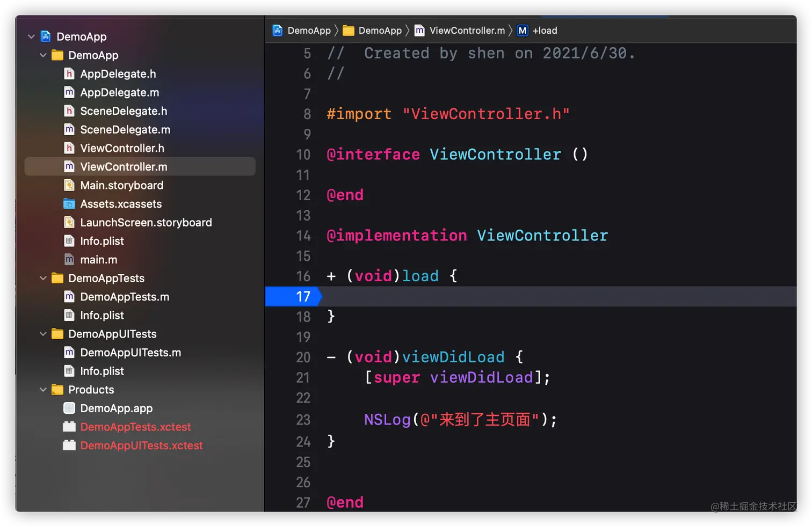Viewport: 812px width, 527px height.
Task: Click the Assets.xcassets catalog icon
Action: click(69, 204)
